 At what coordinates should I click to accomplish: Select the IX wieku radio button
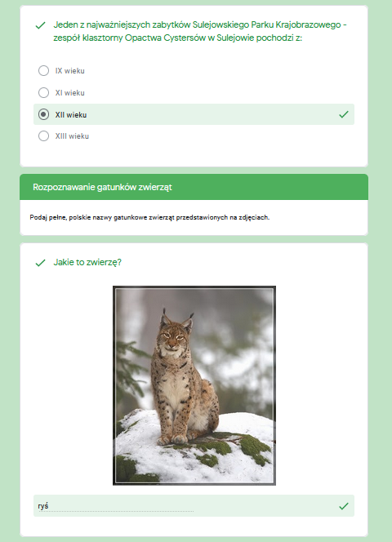click(x=43, y=70)
